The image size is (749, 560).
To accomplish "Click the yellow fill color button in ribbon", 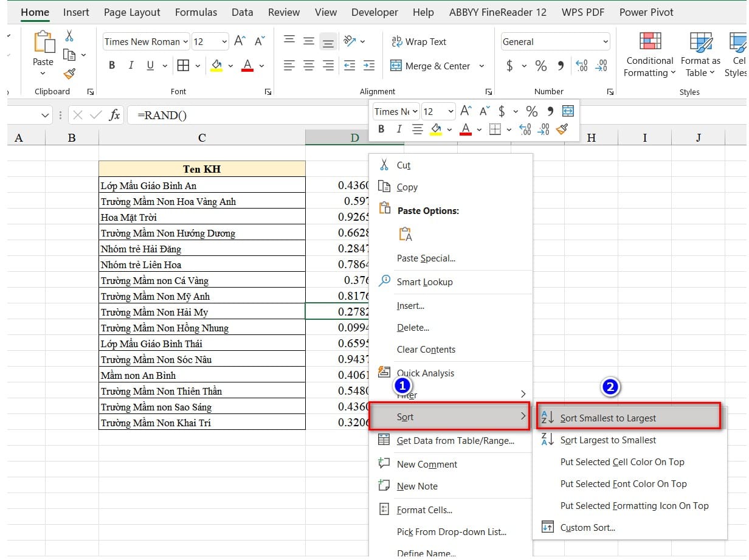I will click(x=216, y=66).
